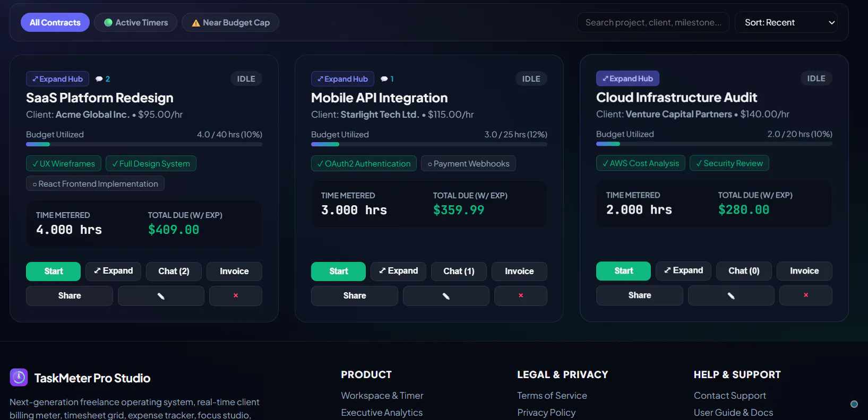Open Chat (1) on Mobile API Integration
868x420 pixels.
pyautogui.click(x=459, y=272)
